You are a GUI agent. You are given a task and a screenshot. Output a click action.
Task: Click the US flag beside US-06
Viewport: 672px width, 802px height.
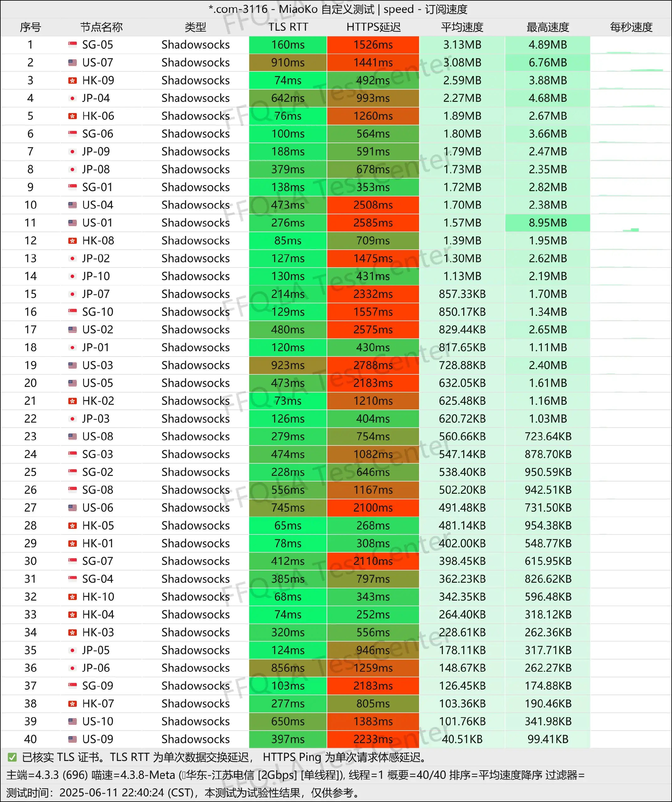(x=73, y=508)
